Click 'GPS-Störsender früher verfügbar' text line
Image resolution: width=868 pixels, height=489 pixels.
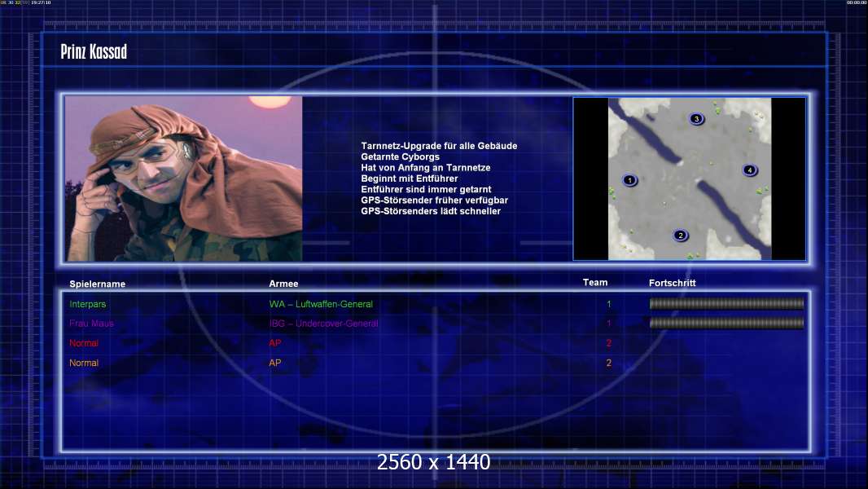pyautogui.click(x=434, y=200)
